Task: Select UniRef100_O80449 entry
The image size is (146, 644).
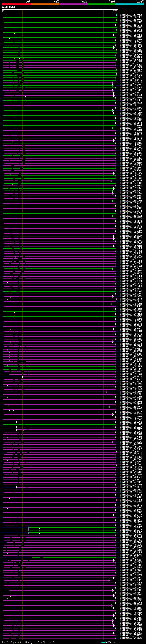Action: click(131, 80)
